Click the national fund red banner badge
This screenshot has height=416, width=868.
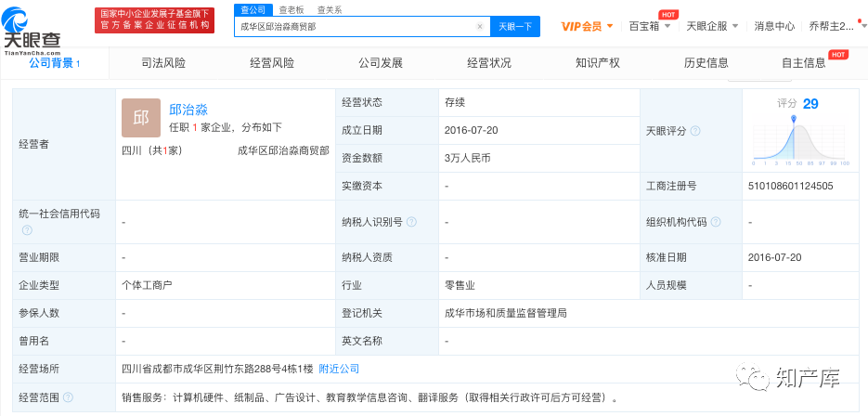pos(154,20)
